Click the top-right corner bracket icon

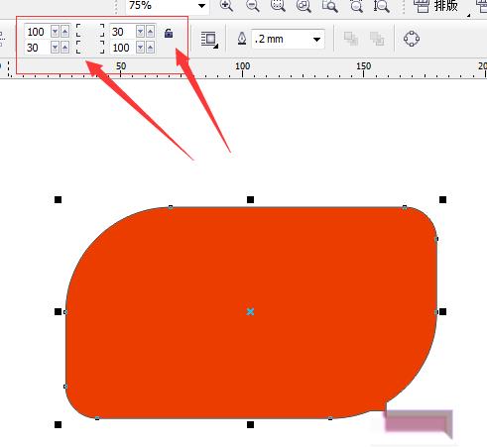[x=102, y=30]
